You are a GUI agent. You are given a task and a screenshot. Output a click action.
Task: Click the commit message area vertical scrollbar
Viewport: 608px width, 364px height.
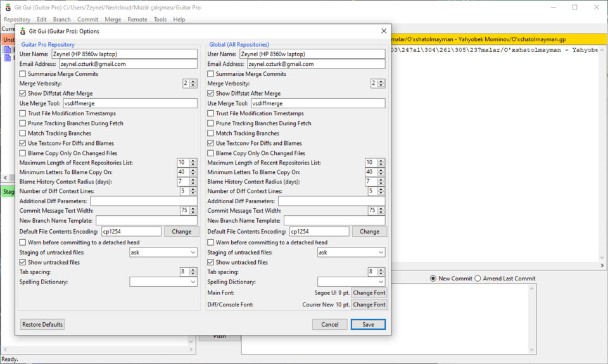click(x=532, y=320)
